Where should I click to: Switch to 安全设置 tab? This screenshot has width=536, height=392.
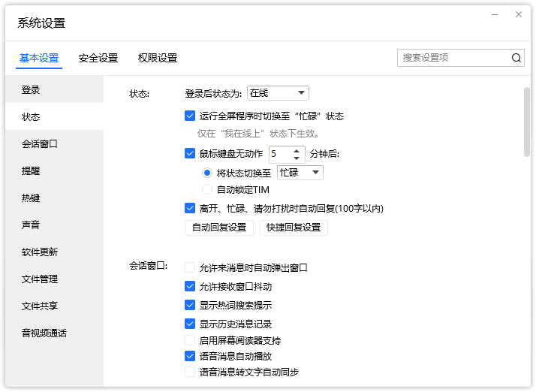(x=98, y=58)
